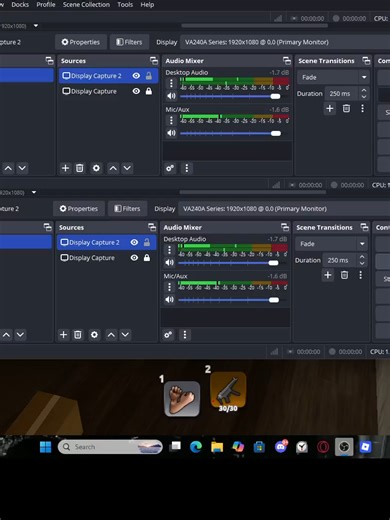
Task: Add transition with plus icon, upper copy
Action: [330, 108]
